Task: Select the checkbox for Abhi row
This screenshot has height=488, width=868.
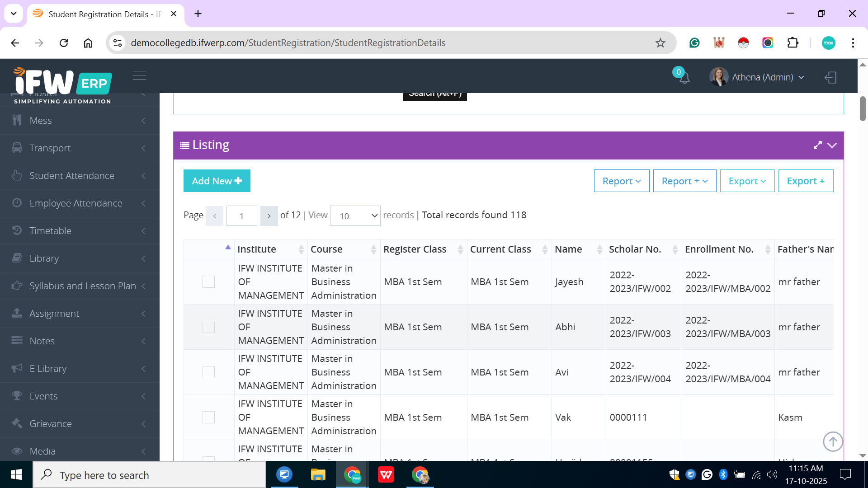Action: click(x=208, y=327)
